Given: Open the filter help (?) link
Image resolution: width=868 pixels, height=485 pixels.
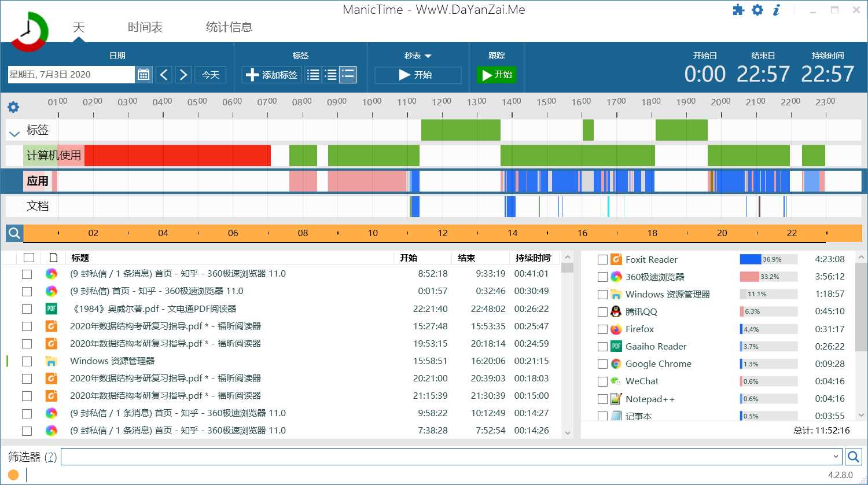Looking at the screenshot, I should pos(51,457).
